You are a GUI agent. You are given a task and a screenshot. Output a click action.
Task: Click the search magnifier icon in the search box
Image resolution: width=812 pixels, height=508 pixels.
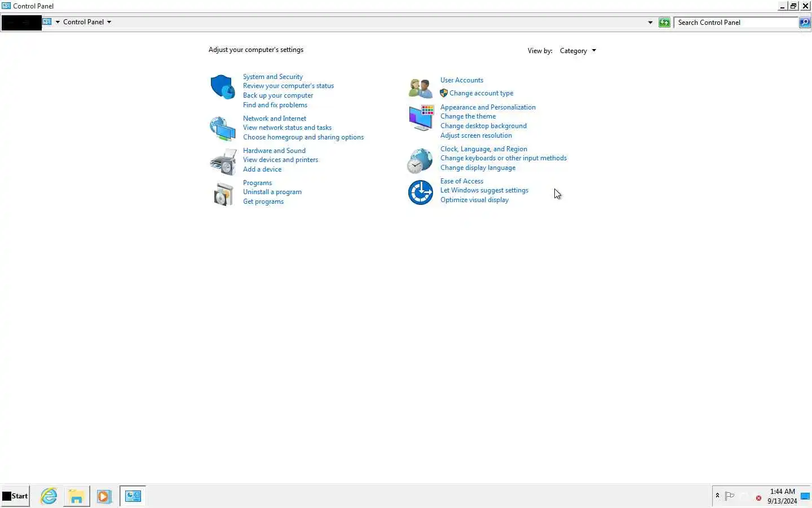pyautogui.click(x=805, y=23)
